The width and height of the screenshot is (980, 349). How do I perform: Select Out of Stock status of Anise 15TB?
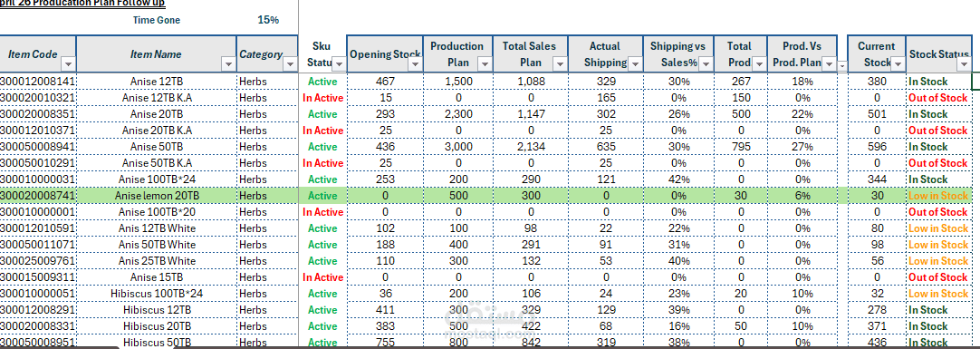tap(937, 277)
